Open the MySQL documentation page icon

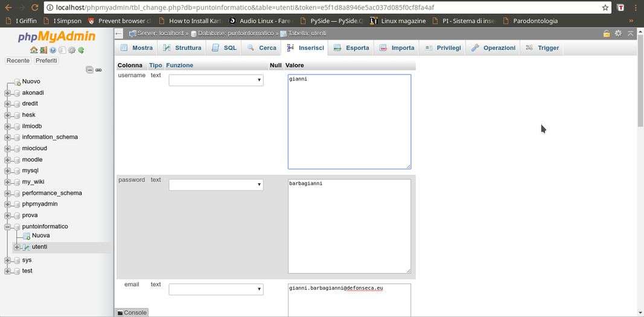coord(62,51)
